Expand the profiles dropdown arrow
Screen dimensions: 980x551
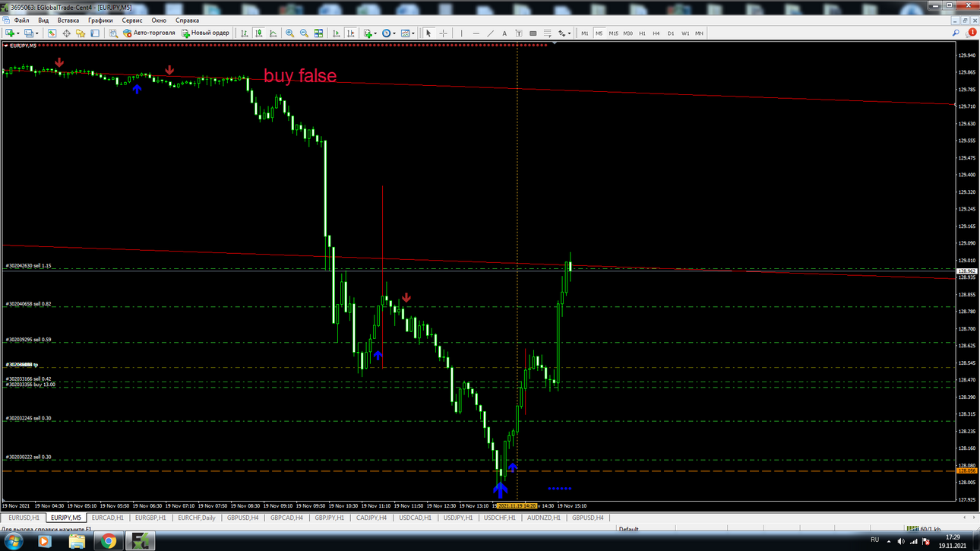click(36, 33)
